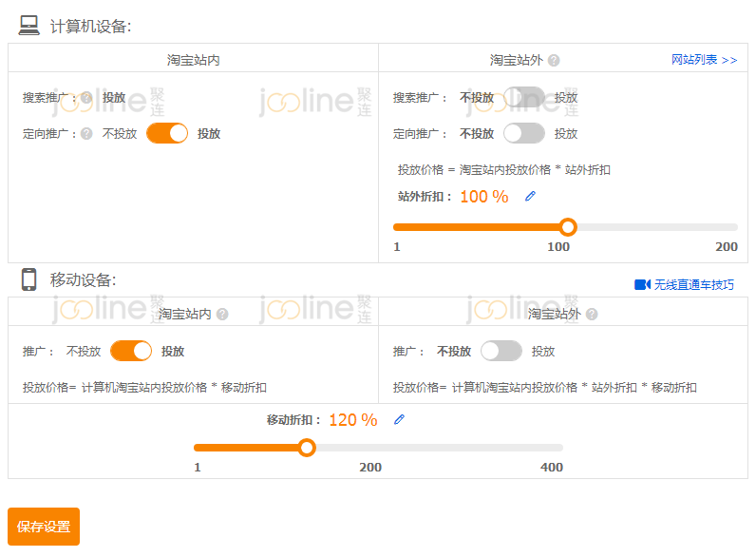Click edit pencil next to 站外折扣 100%
Screen dimensions: 756x557
coord(530,197)
